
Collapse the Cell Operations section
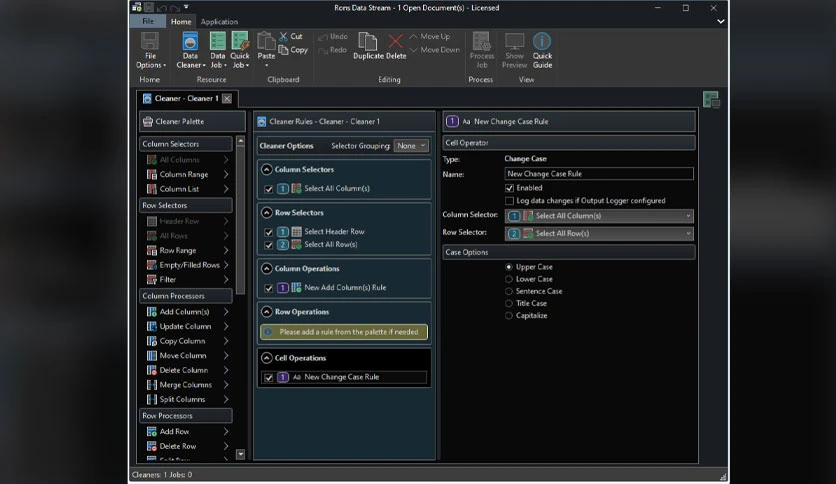click(x=267, y=358)
